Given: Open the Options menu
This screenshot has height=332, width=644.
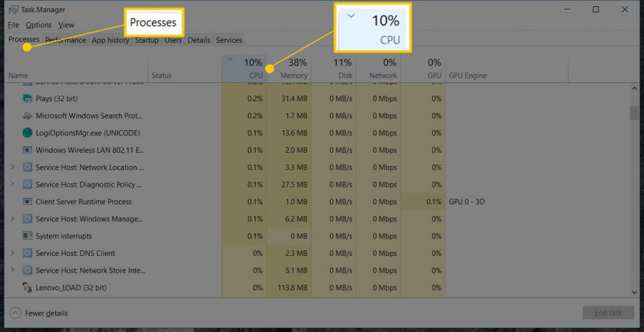Looking at the screenshot, I should click(38, 25).
